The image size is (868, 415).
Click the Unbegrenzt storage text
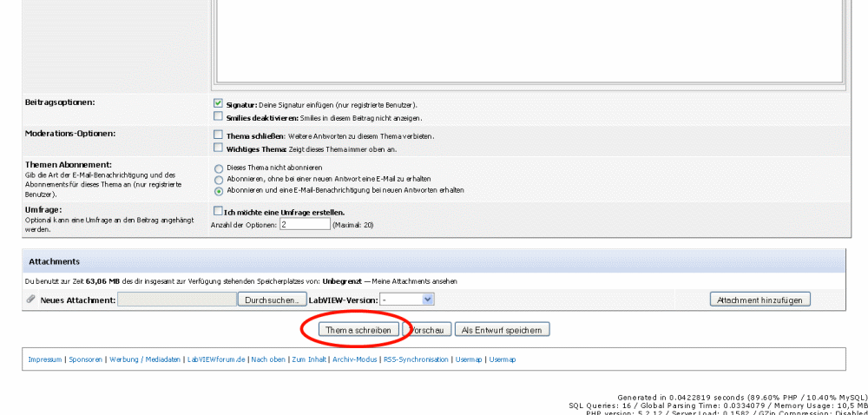342,281
